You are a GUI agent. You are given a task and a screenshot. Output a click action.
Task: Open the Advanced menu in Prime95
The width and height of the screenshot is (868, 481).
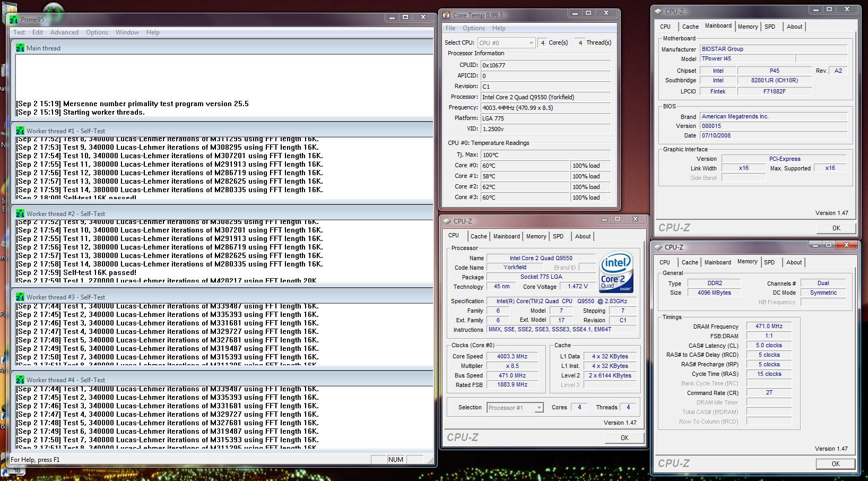coord(64,32)
